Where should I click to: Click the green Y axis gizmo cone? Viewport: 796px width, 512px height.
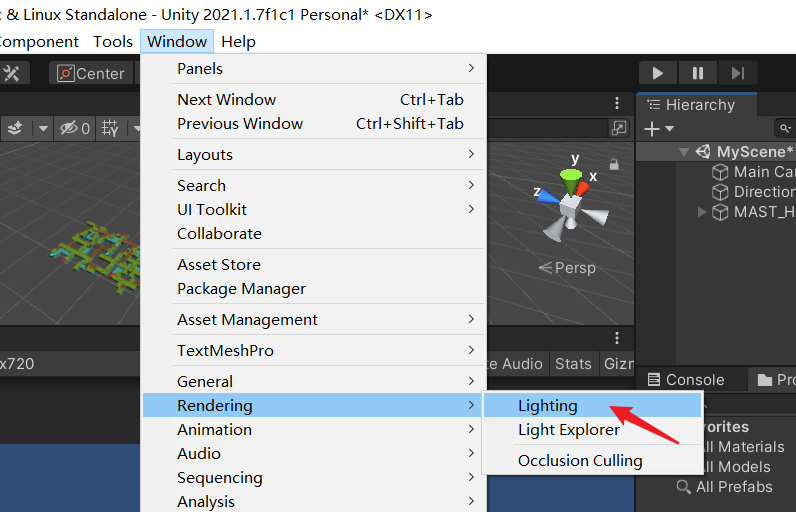tap(570, 179)
